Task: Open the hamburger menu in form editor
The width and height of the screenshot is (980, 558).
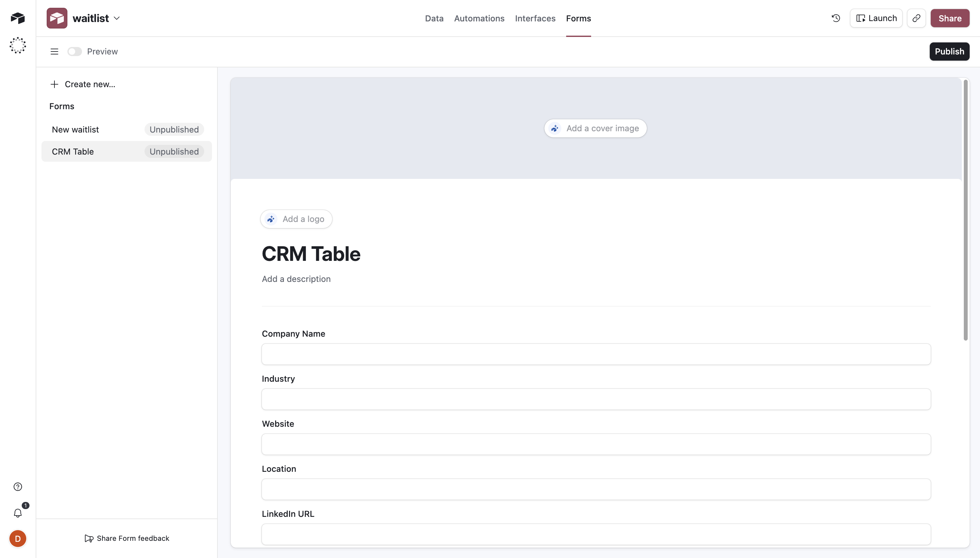Action: point(54,51)
